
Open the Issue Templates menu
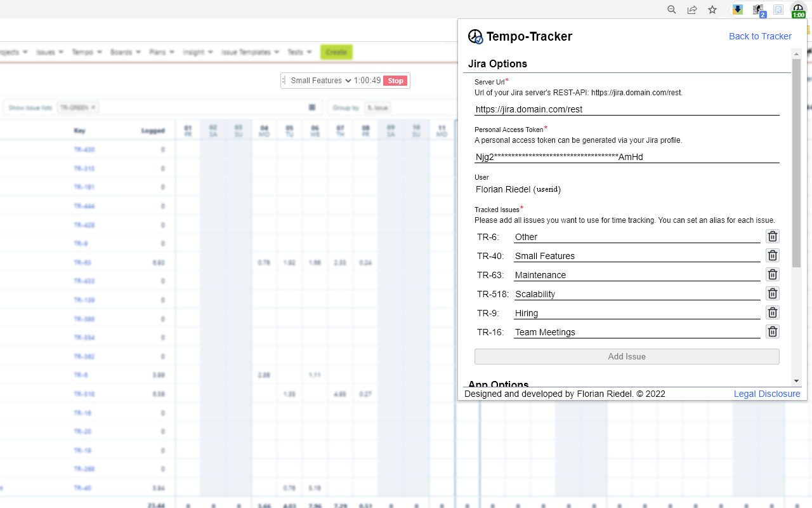[251, 52]
